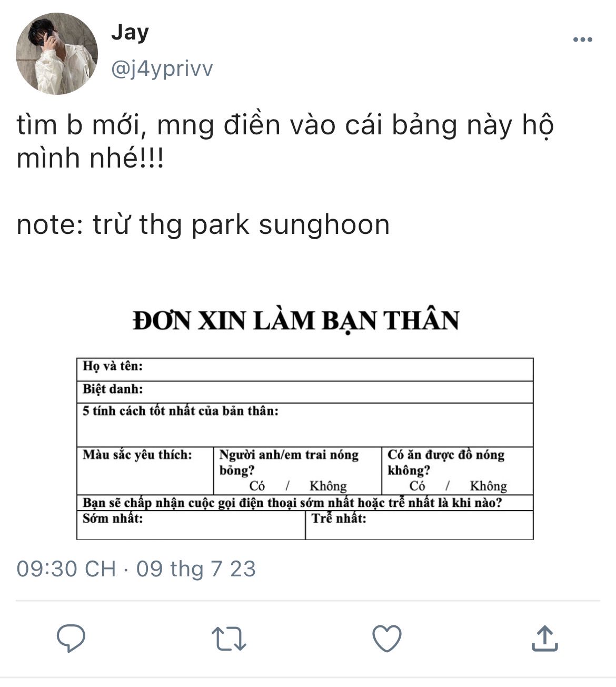The width and height of the screenshot is (616, 687).
Task: Select Không under Có ăn được đồ nóng
Action: [488, 486]
